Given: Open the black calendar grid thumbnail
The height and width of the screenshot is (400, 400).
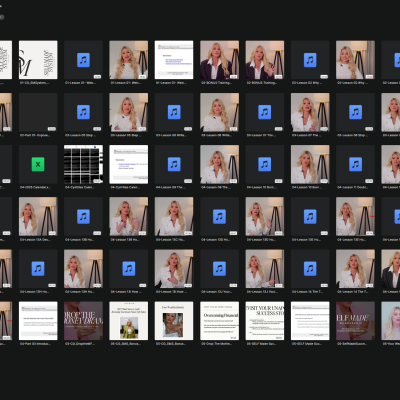Looking at the screenshot, I should coord(83,164).
